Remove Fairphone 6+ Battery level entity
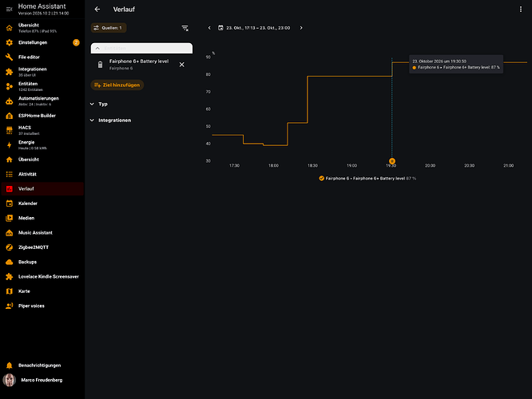This screenshot has height=399, width=532. pos(182,65)
